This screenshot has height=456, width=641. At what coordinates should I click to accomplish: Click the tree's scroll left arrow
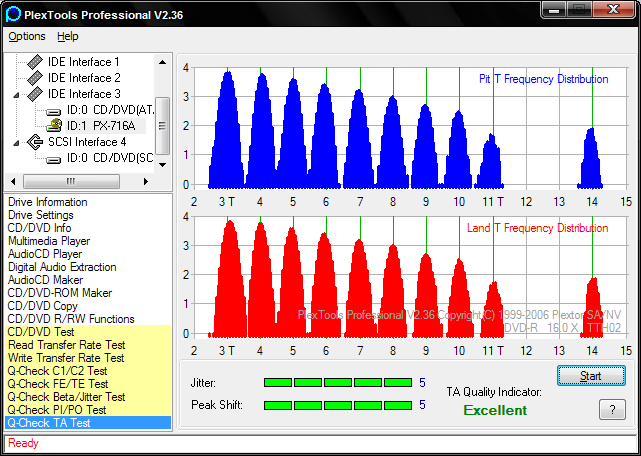pos(13,181)
